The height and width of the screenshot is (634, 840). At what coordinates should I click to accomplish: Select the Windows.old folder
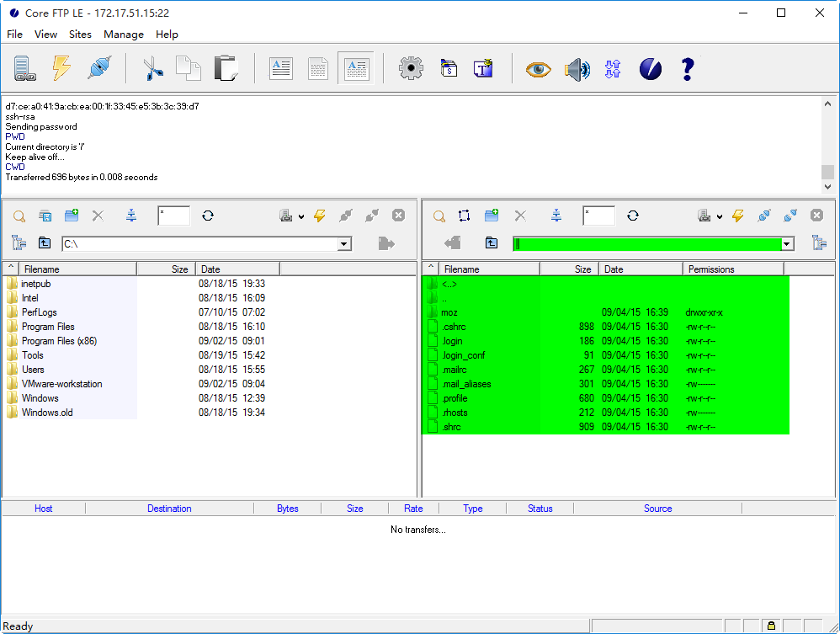click(x=47, y=413)
